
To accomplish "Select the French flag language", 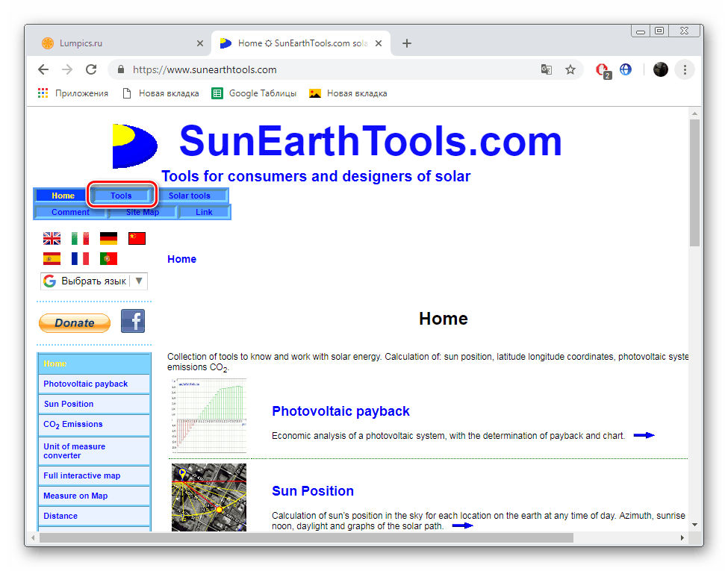I will point(80,258).
